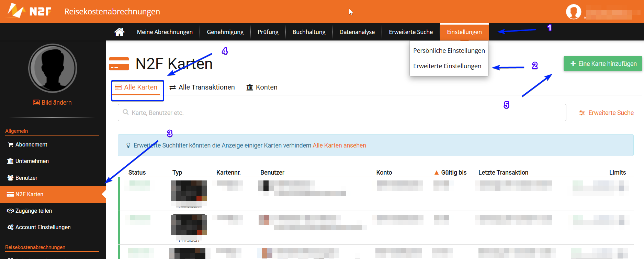Image resolution: width=644 pixels, height=259 pixels.
Task: Open Unternehmen in sidebar
Action: 53,161
